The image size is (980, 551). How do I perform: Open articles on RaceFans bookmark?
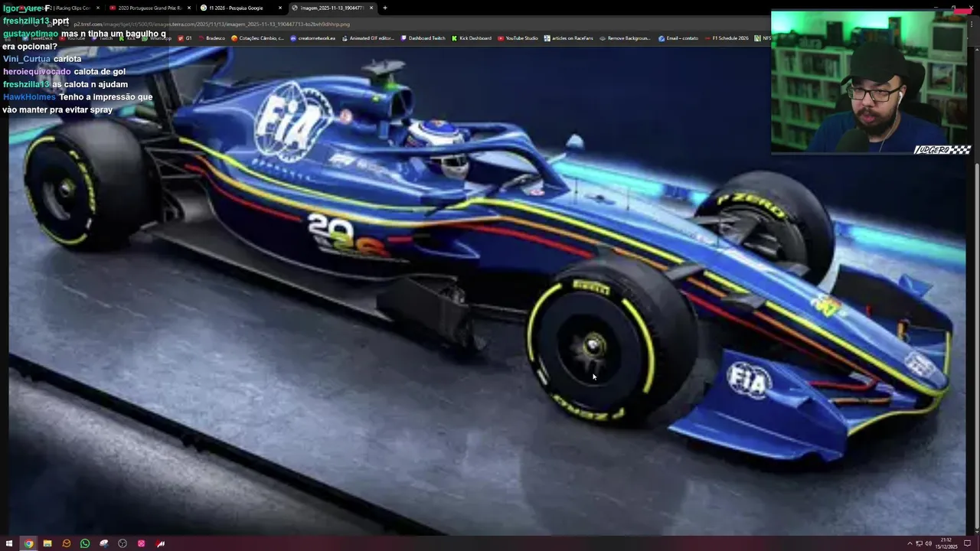(568, 38)
